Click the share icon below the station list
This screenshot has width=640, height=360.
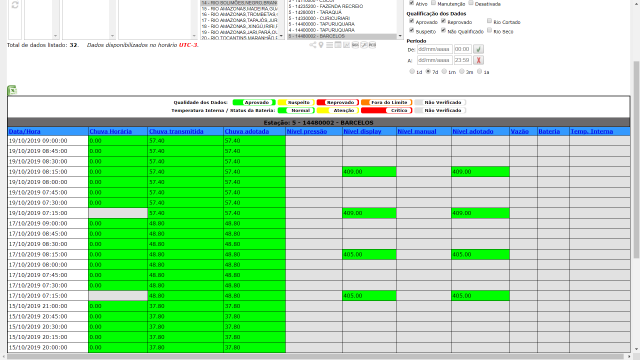pyautogui.click(x=313, y=45)
